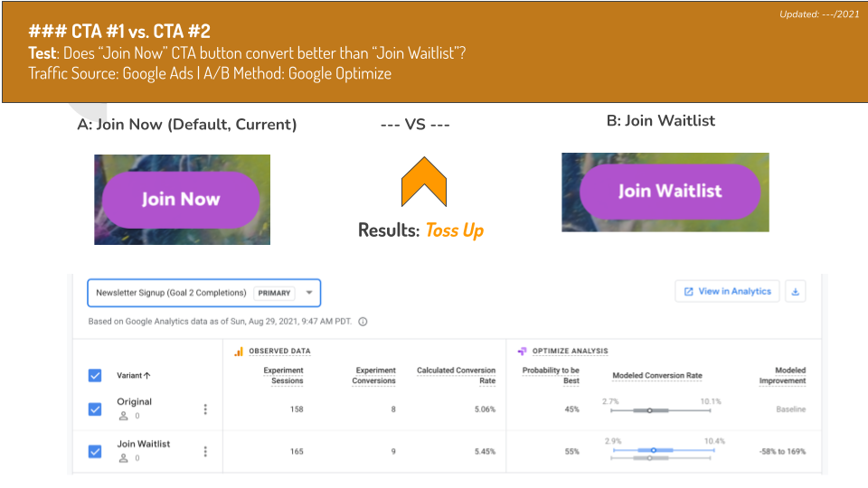The width and height of the screenshot is (868, 488).
Task: Open the three-dot menu for Original variant
Action: coord(205,408)
